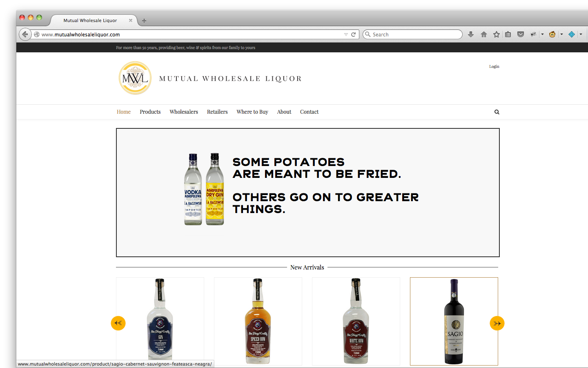Open the Products menu item

click(150, 112)
